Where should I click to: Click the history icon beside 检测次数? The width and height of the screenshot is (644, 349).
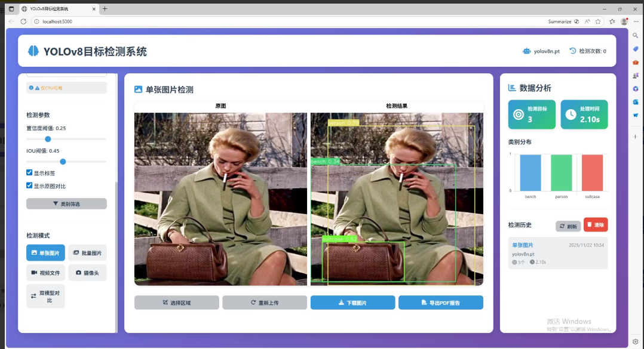[572, 51]
